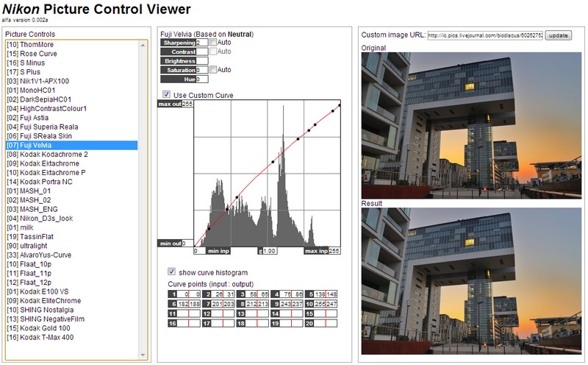588x365 pixels.
Task: Pick the Kodak T-Max 400 preset
Action: pyautogui.click(x=46, y=338)
